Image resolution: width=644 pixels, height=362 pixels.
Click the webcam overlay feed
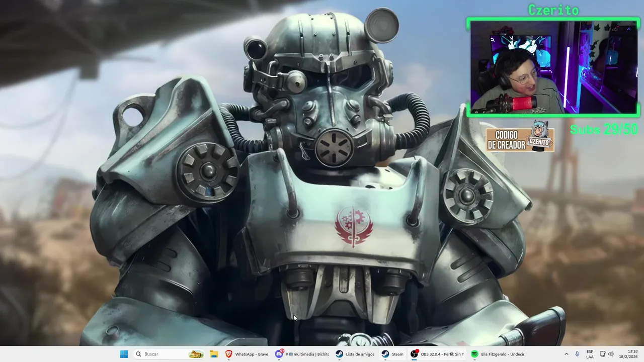pyautogui.click(x=553, y=67)
